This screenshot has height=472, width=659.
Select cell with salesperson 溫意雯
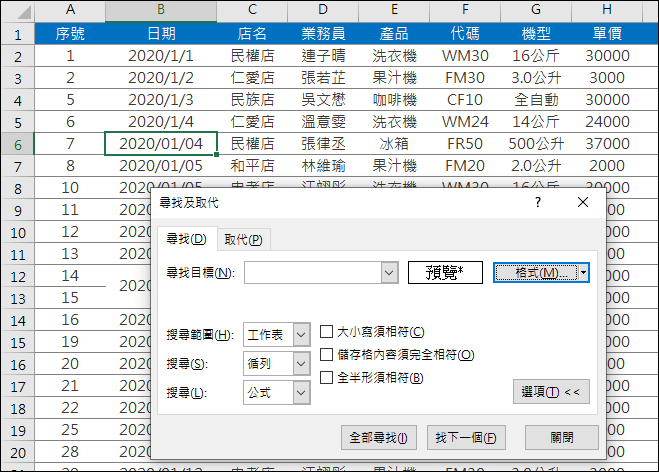(x=323, y=122)
